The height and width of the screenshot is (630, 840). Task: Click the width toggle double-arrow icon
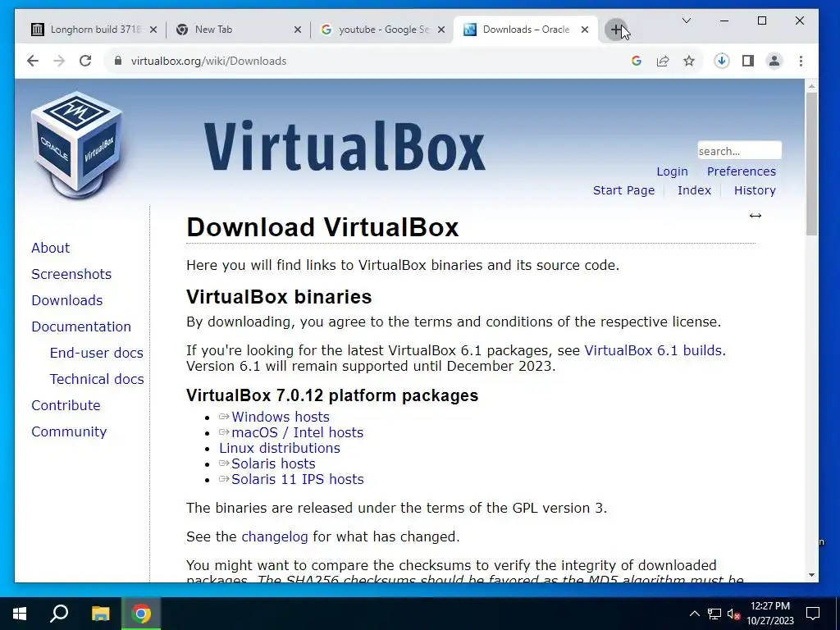(756, 216)
